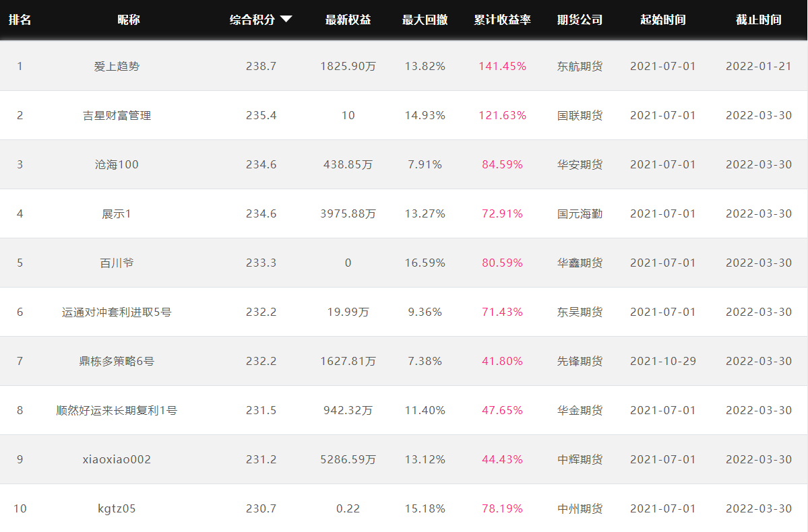Click equity value 0.22
Screen dimensions: 808x532
[348, 509]
